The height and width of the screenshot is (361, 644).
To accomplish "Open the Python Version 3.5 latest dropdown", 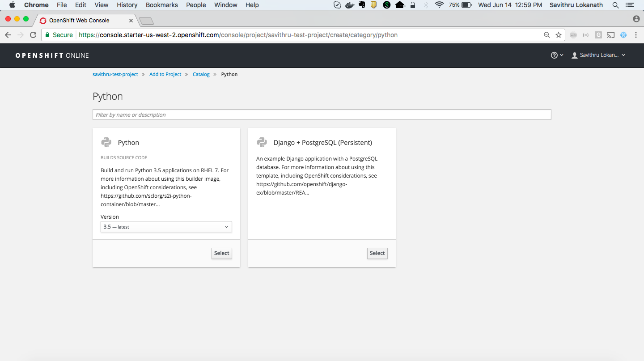I will click(x=166, y=227).
